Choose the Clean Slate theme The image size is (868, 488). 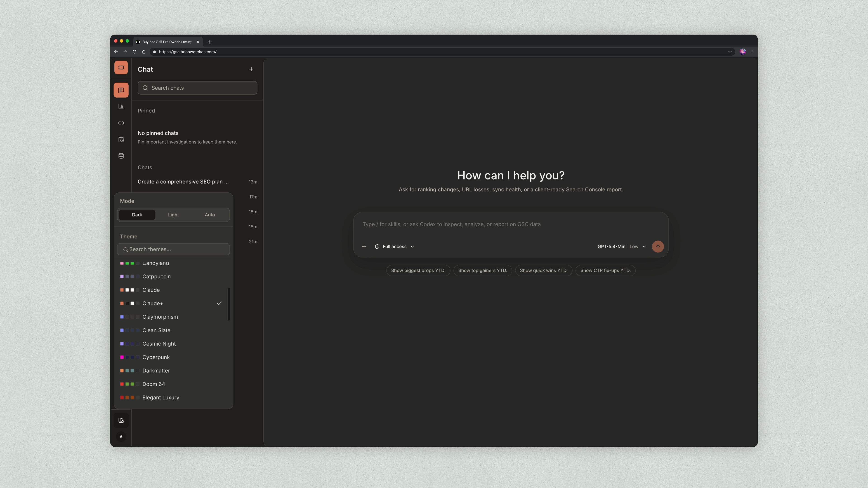click(x=173, y=331)
